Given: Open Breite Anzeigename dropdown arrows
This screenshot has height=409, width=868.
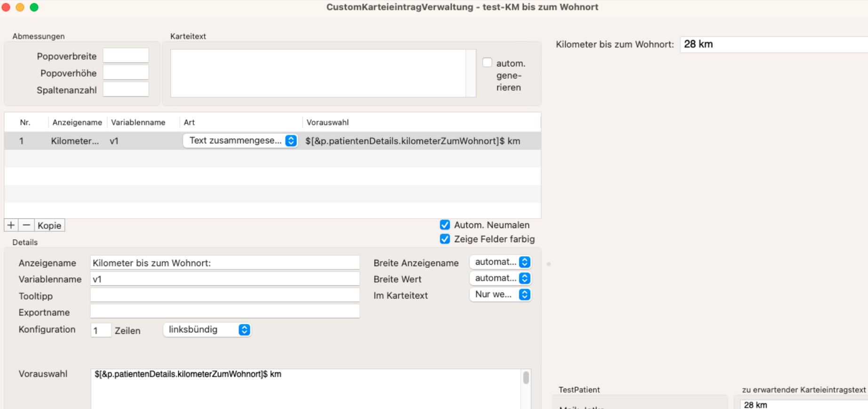Looking at the screenshot, I should pyautogui.click(x=525, y=262).
